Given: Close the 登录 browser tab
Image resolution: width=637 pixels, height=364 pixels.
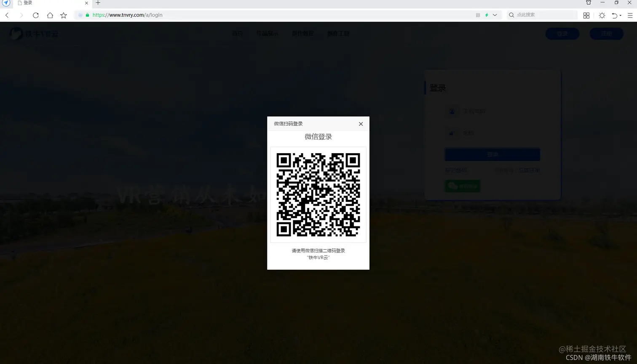Looking at the screenshot, I should coord(86,3).
